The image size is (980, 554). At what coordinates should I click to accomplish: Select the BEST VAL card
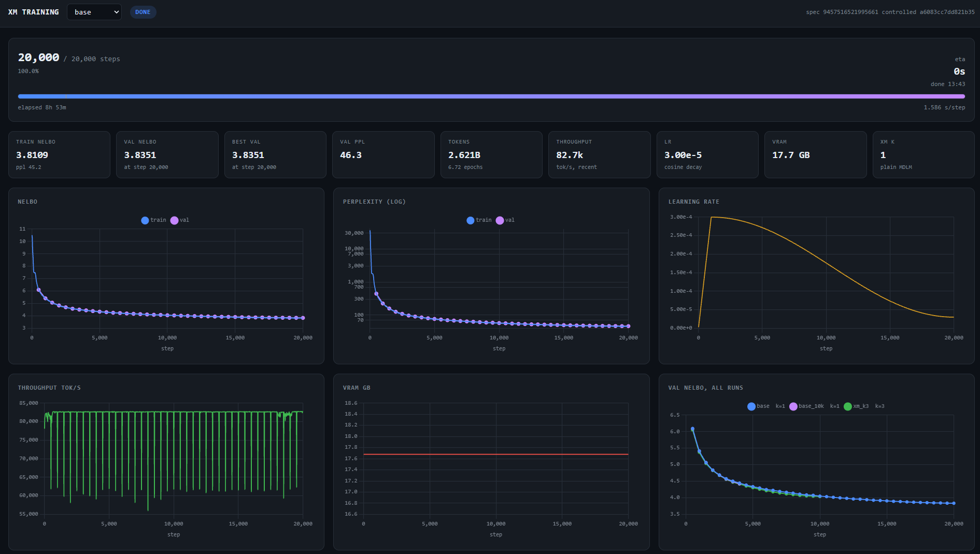(275, 154)
